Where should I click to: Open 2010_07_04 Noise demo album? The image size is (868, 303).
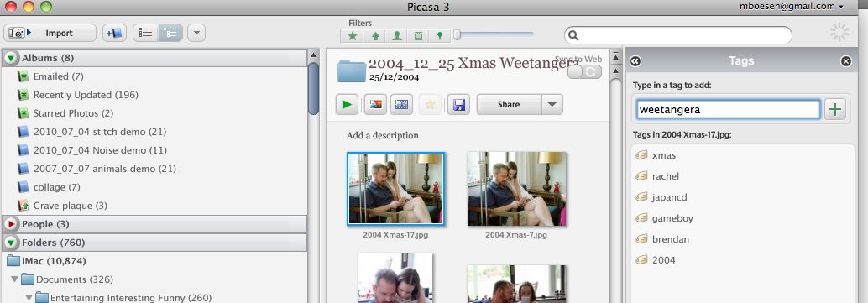click(x=100, y=150)
